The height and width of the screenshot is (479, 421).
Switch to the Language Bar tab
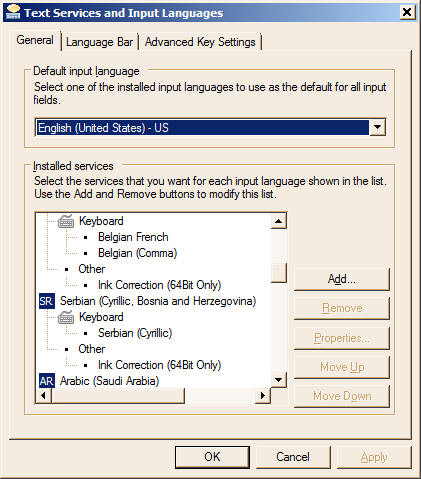coord(99,42)
